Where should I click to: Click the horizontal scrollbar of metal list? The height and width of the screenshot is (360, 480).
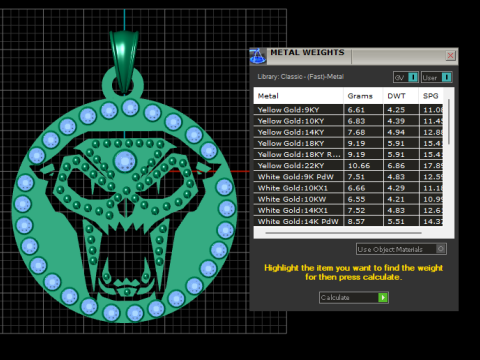(x=343, y=233)
